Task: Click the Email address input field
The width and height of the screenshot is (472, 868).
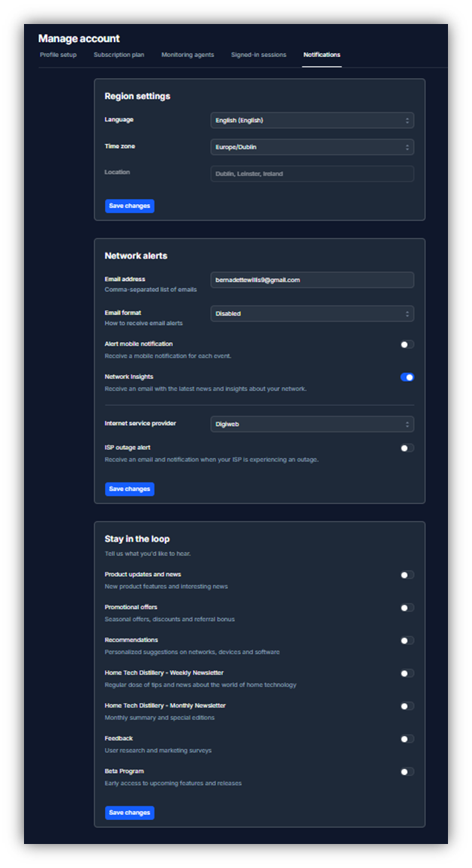Action: [x=311, y=279]
